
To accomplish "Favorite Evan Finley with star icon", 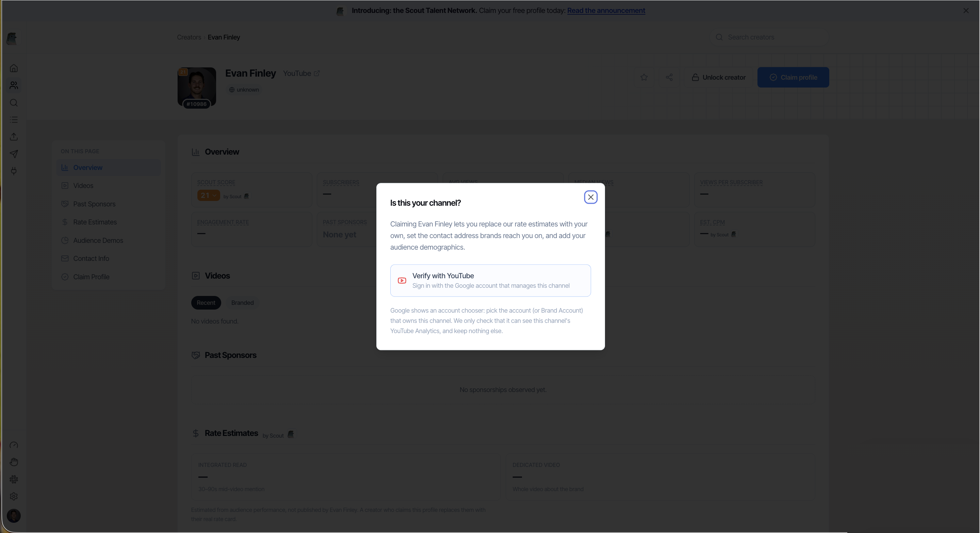I will [644, 77].
